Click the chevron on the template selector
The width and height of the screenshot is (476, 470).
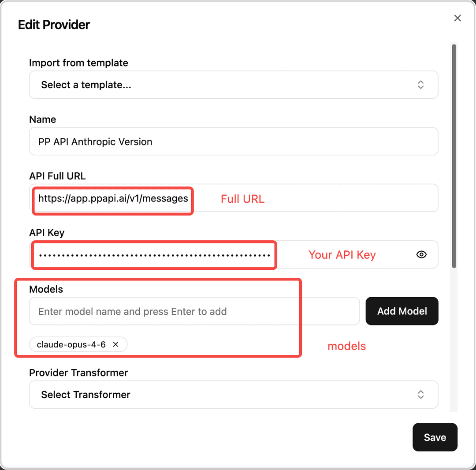420,85
